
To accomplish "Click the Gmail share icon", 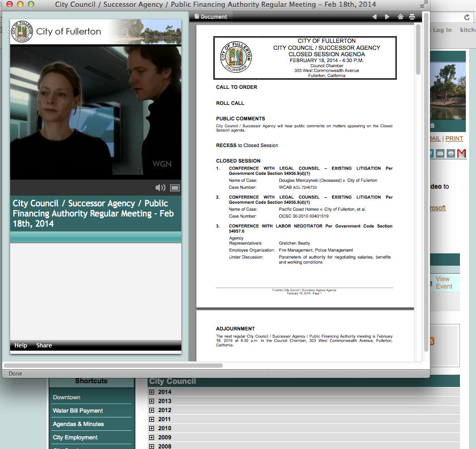I will pyautogui.click(x=461, y=153).
